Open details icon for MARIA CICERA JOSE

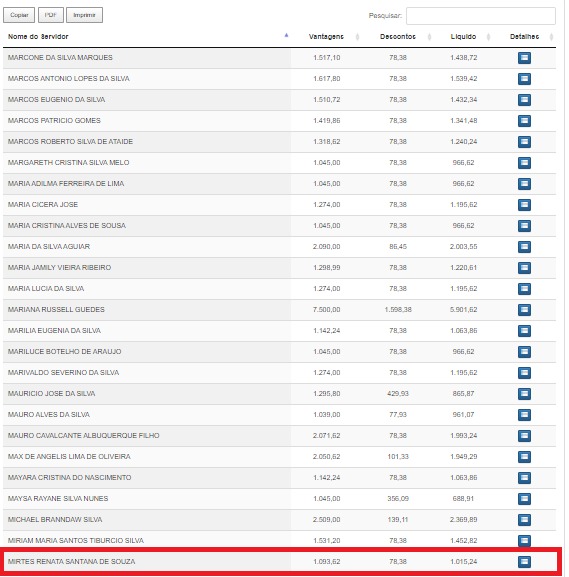coord(524,205)
